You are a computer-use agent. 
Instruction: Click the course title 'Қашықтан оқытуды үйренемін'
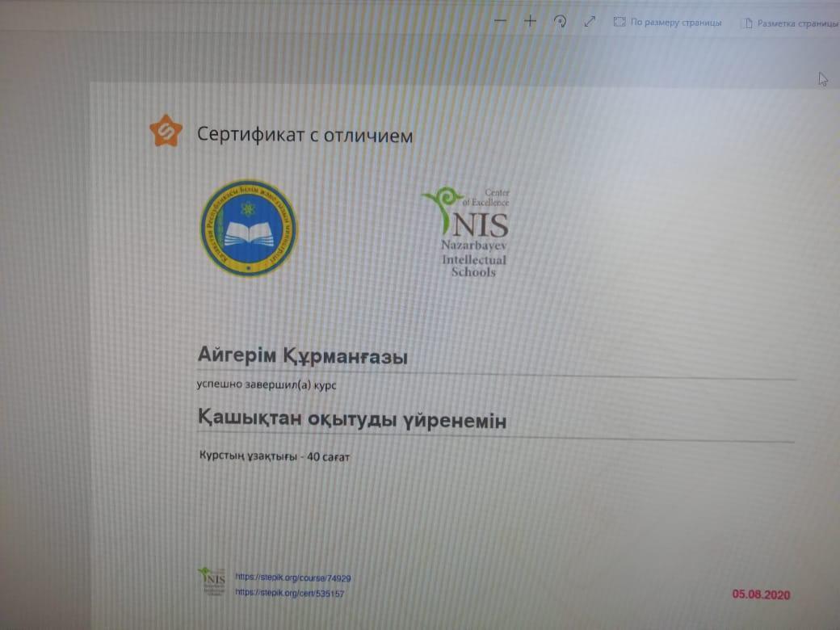(x=351, y=420)
